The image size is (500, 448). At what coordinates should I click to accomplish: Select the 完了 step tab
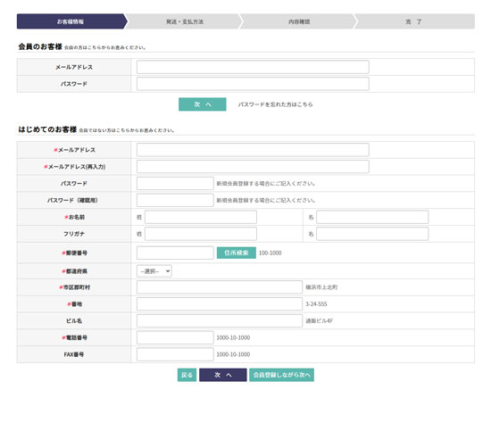tap(414, 21)
